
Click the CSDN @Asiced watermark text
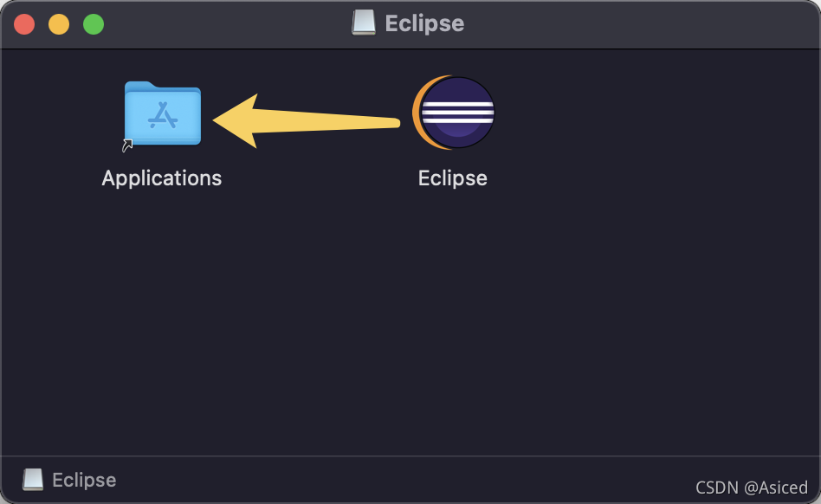(x=750, y=487)
